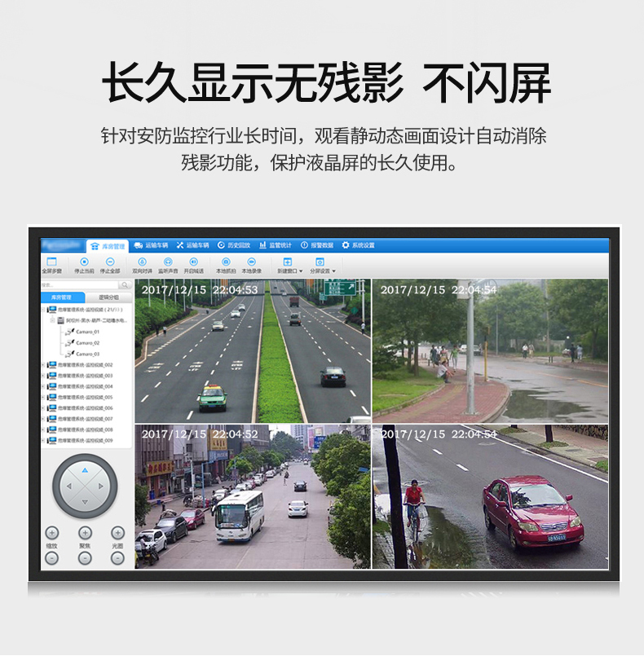Click the minus button below 光圈 aperture
The width and height of the screenshot is (644, 656).
click(x=117, y=558)
